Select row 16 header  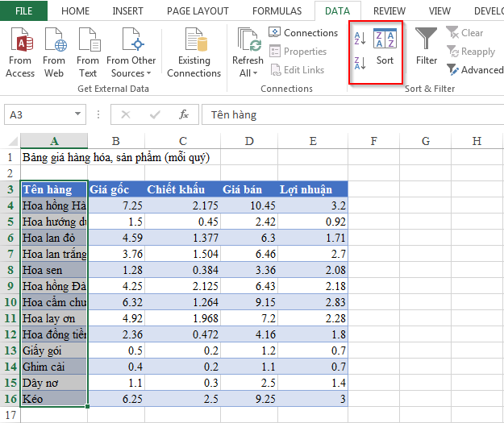[10, 399]
